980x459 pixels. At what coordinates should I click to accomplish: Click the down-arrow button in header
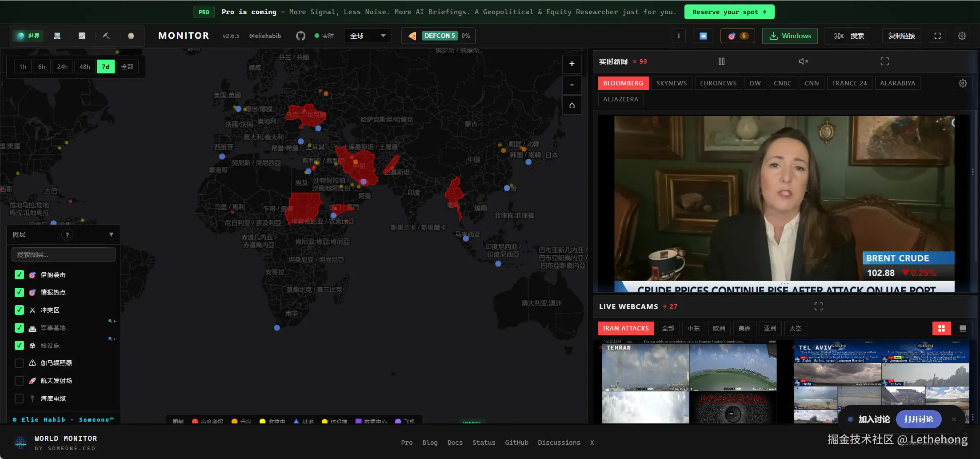(679, 36)
